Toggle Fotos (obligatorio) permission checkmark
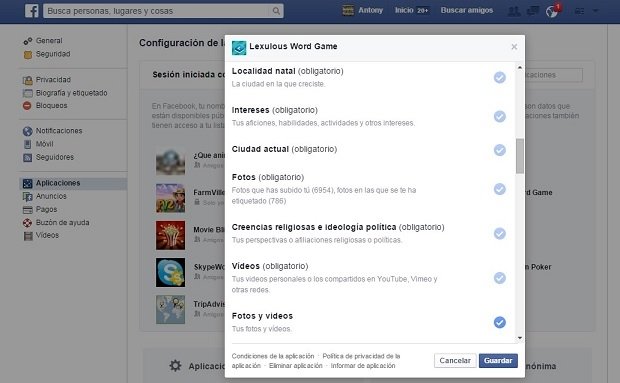Viewport: 620px width, 383px height. [x=500, y=189]
